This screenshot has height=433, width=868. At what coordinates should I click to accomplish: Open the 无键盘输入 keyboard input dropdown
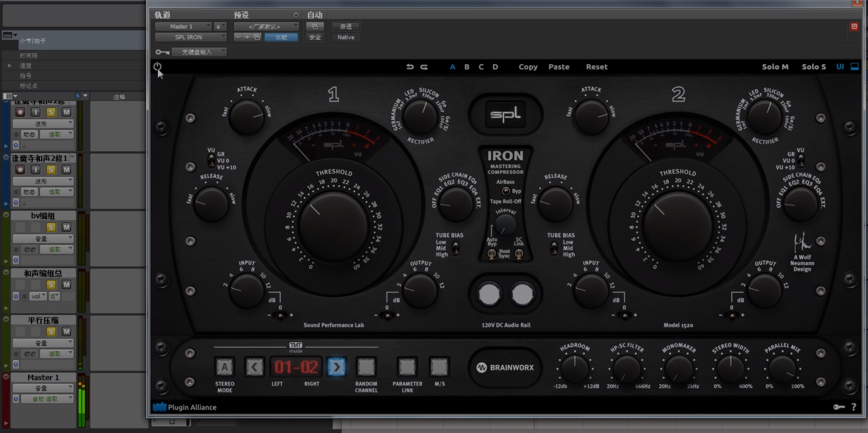click(x=199, y=52)
